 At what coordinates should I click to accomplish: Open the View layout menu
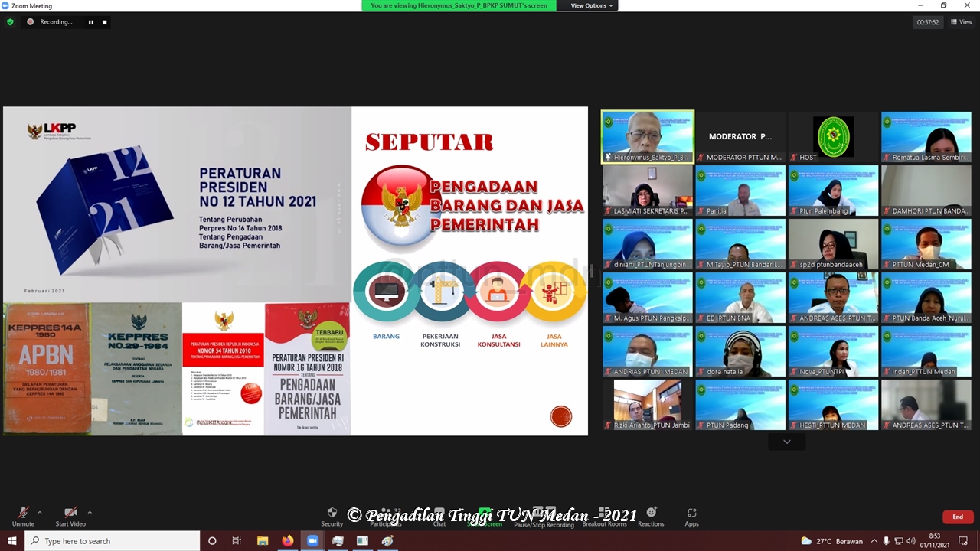tap(961, 22)
